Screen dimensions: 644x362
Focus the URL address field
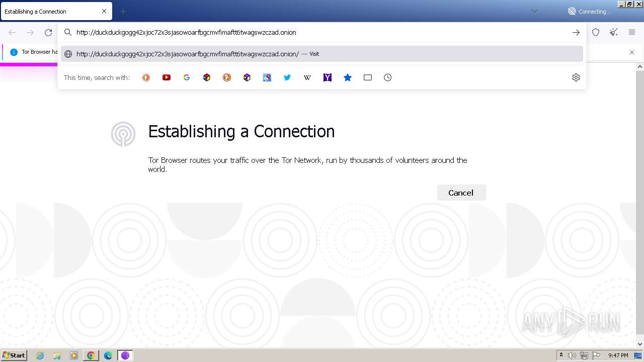coord(322,32)
